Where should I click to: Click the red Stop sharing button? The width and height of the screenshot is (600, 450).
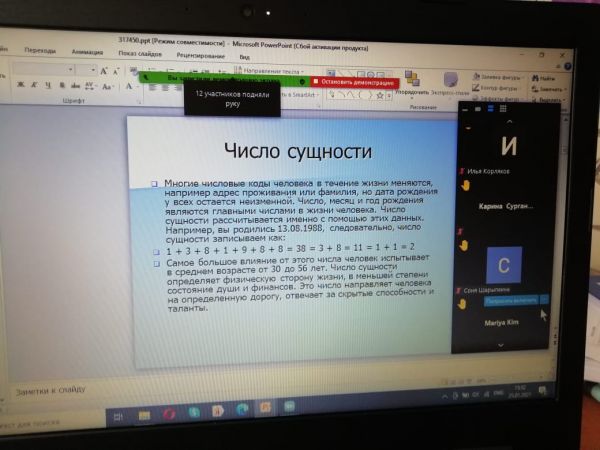(x=354, y=81)
